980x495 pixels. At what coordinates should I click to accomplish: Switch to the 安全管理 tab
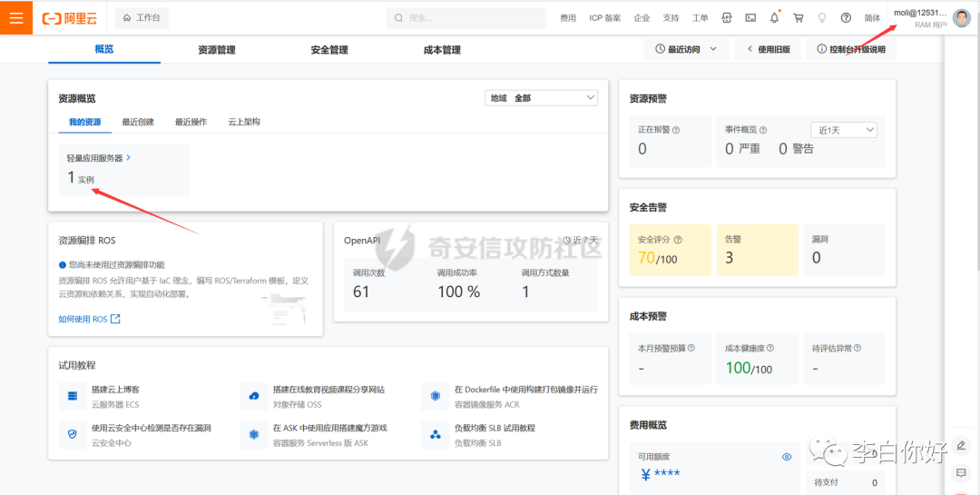point(329,50)
